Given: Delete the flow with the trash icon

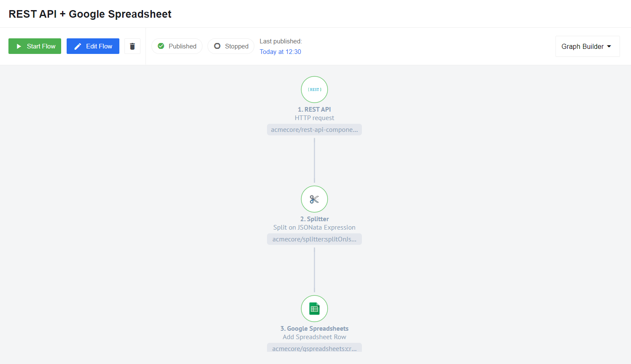Looking at the screenshot, I should coord(132,46).
